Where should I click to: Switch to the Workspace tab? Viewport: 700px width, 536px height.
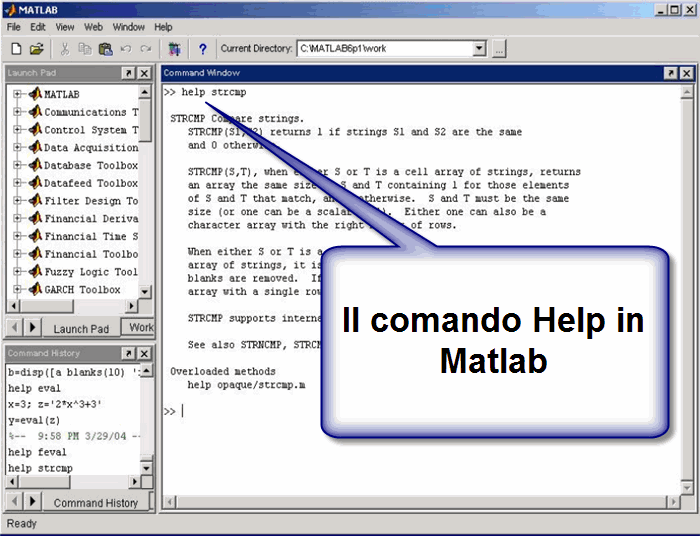[x=139, y=328]
